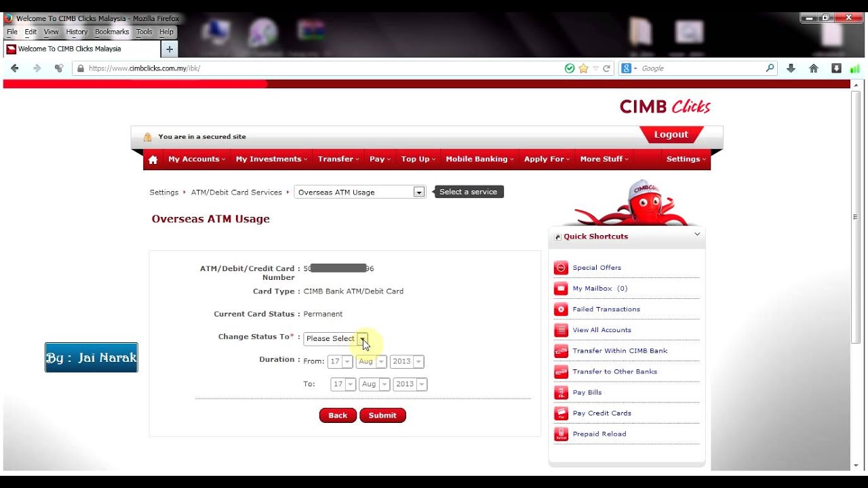This screenshot has height=488, width=868.
Task: Open the Overseas ATM Usage service dropdown
Action: (359, 192)
